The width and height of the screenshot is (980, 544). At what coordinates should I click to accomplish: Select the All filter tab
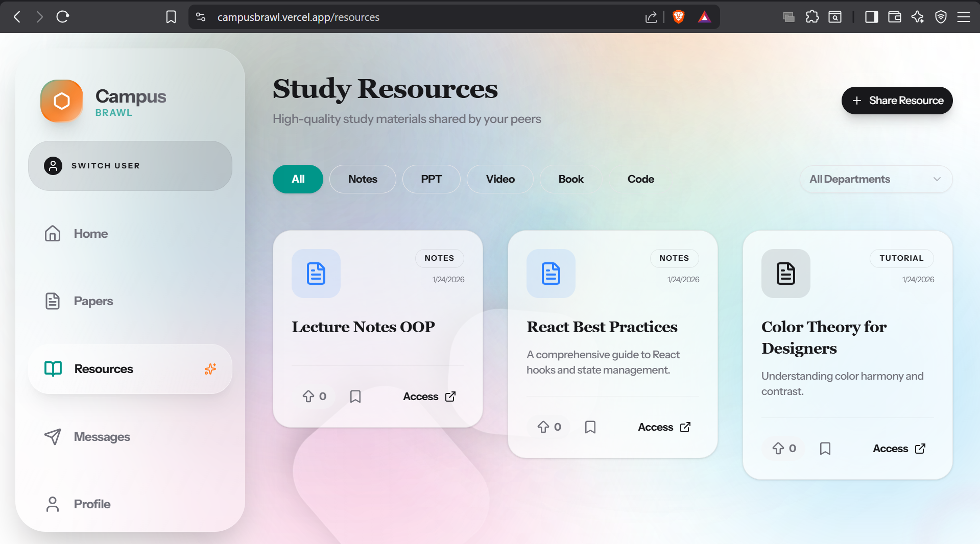click(298, 179)
